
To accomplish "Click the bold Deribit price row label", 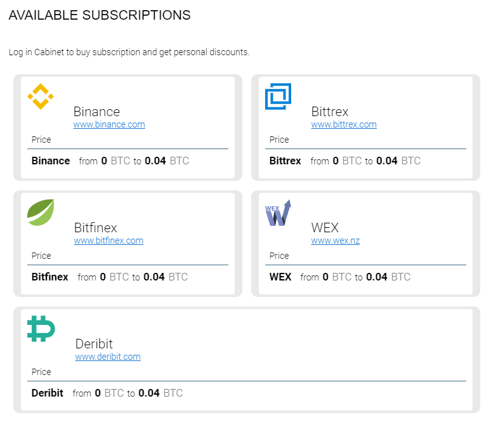I will click(x=48, y=393).
